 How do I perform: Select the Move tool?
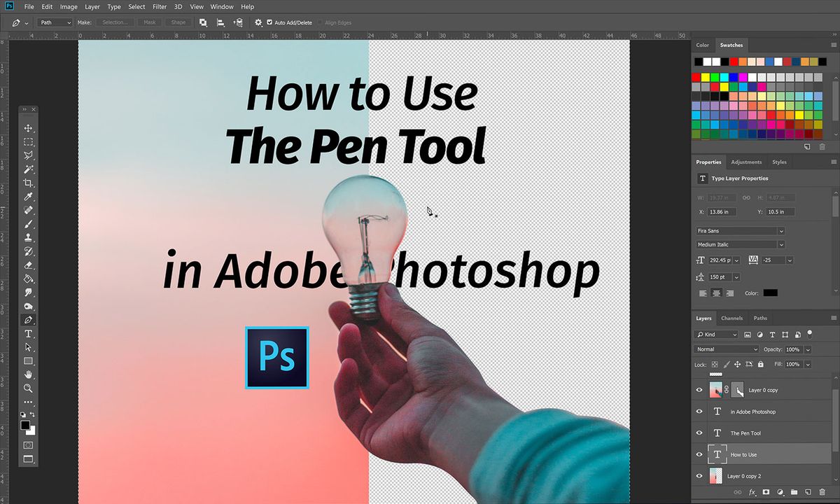(29, 128)
